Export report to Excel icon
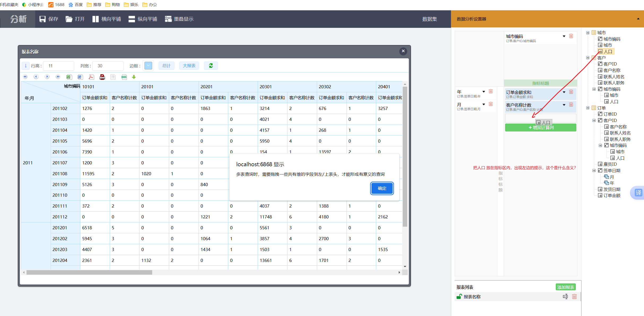 coord(69,77)
